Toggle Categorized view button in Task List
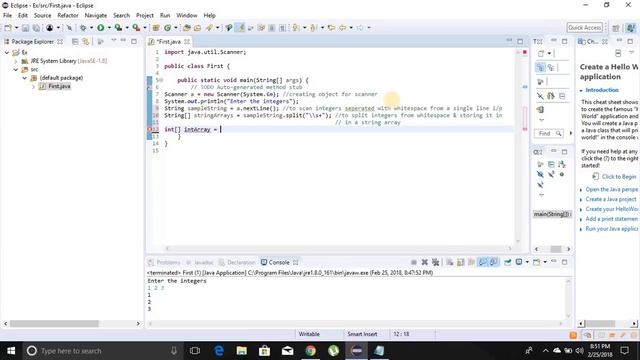Screen dimensions: 640x360 point(540,67)
